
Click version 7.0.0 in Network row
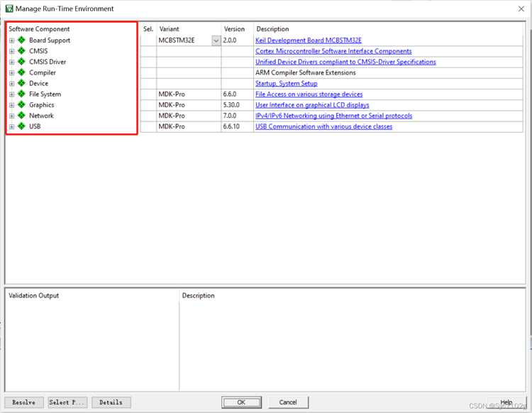[230, 116]
